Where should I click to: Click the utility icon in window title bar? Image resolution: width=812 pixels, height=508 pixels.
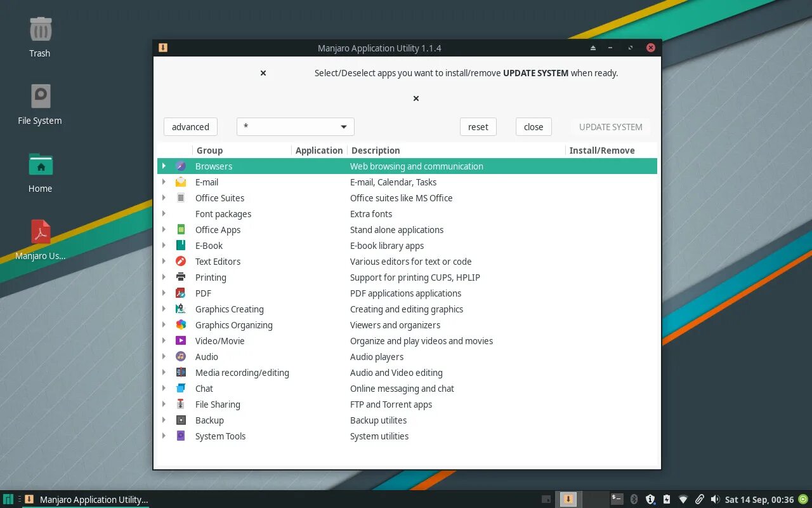[163, 48]
